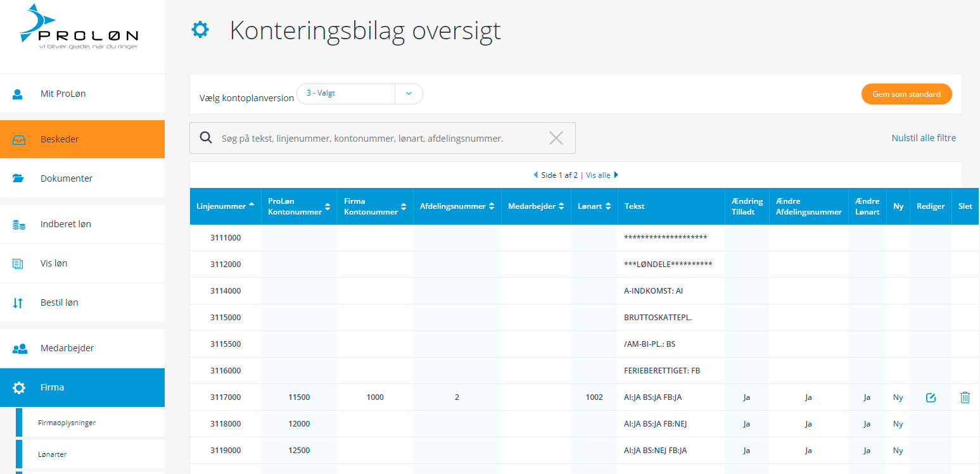Click Nulstil alle filtre link
This screenshot has height=474, width=980.
[x=923, y=138]
